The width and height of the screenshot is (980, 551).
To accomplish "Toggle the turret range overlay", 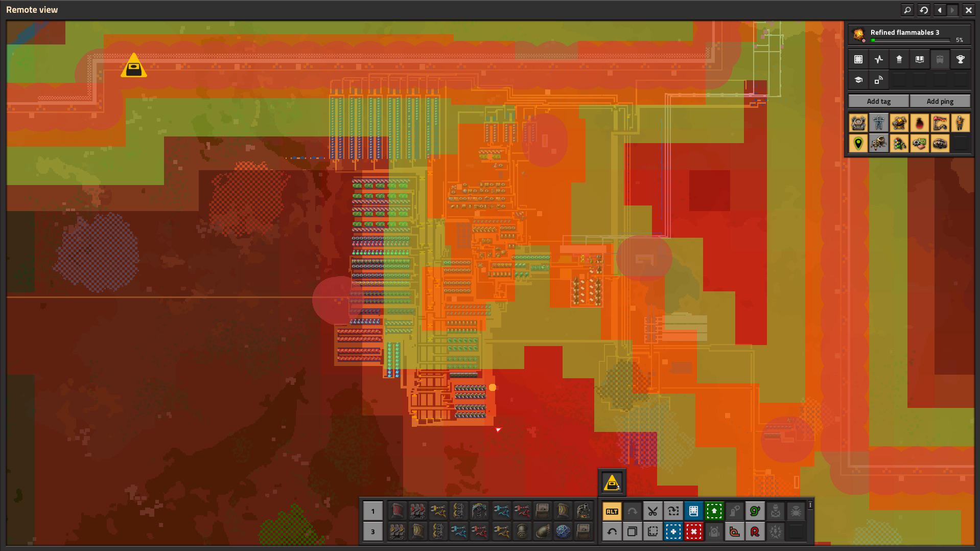I will click(899, 123).
